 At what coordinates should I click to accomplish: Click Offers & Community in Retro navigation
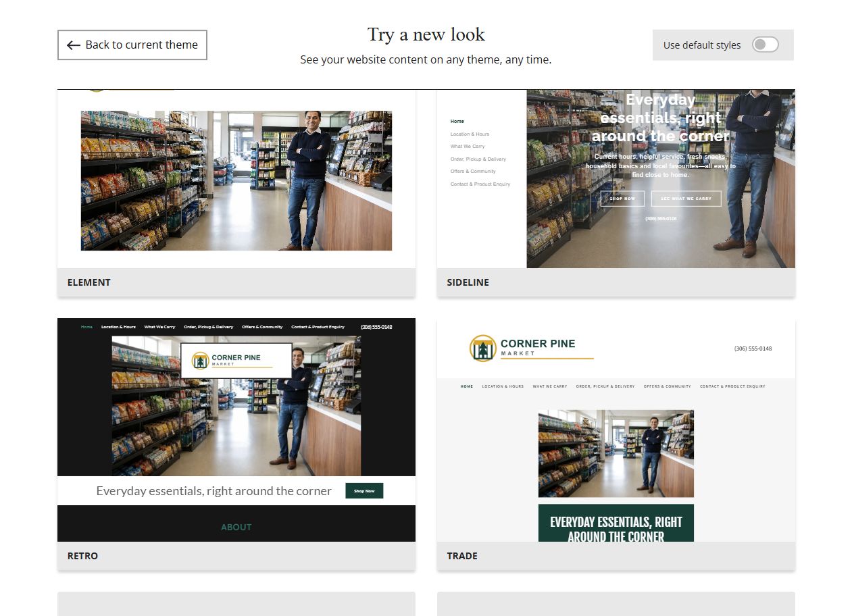(262, 327)
